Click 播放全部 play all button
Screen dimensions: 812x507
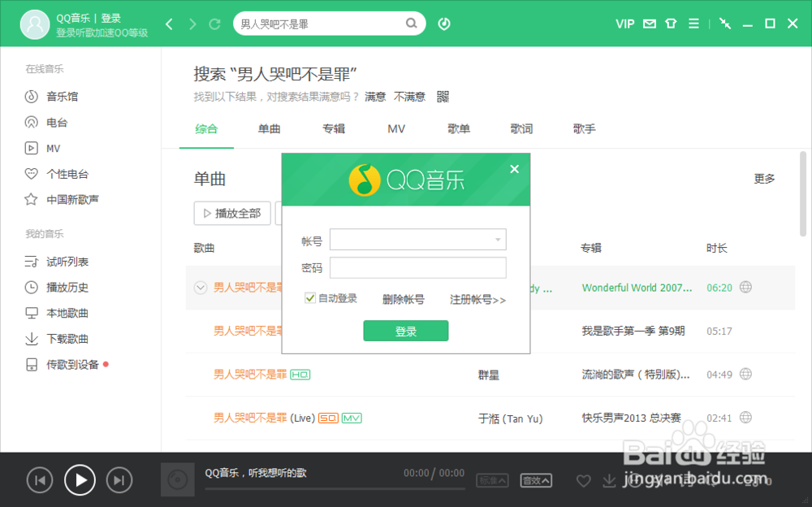click(232, 213)
